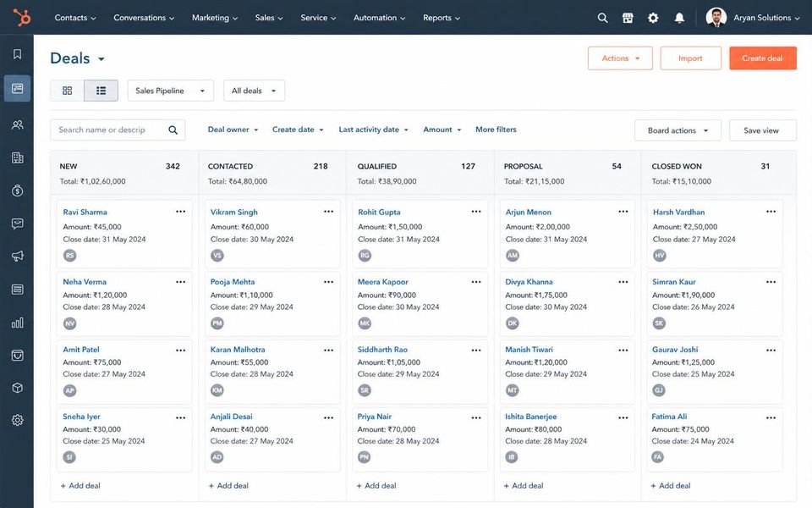Open the Automation menu
This screenshot has width=812, height=508.
(379, 18)
